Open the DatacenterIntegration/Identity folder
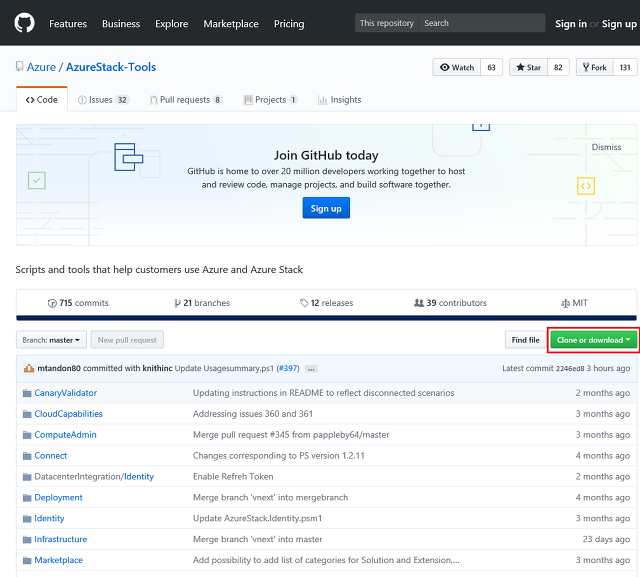 click(x=94, y=477)
